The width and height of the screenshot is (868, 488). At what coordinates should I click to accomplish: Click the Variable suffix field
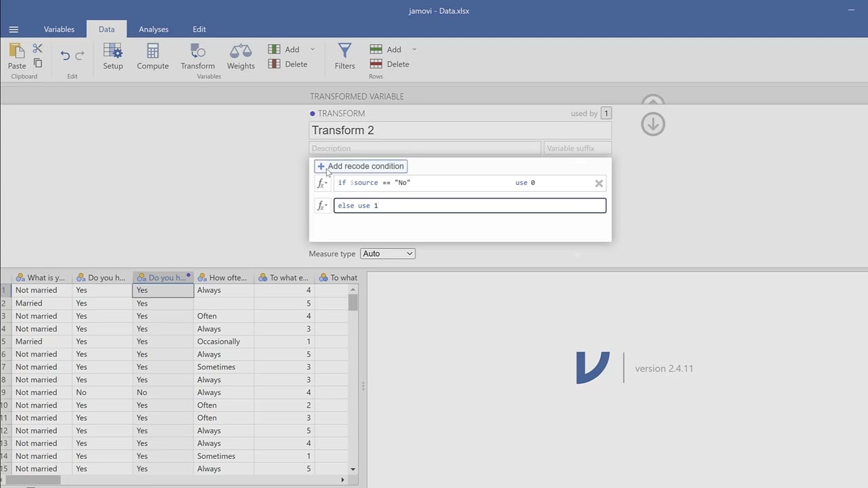click(x=578, y=148)
